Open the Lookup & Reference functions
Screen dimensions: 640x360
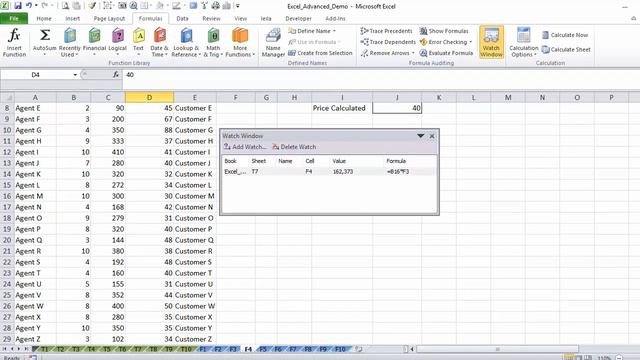coord(186,42)
